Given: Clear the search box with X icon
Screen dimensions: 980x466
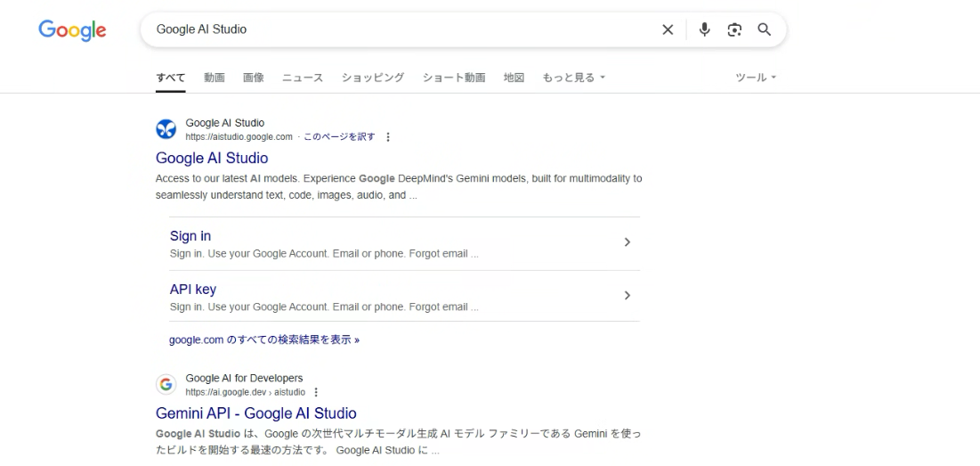Looking at the screenshot, I should click(x=668, y=29).
